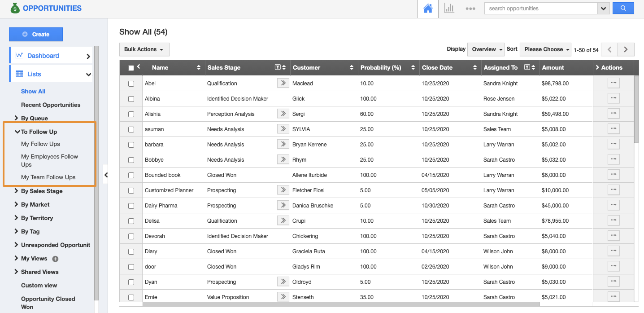Check the box next to Bounded book
The width and height of the screenshot is (644, 313).
pos(131,175)
